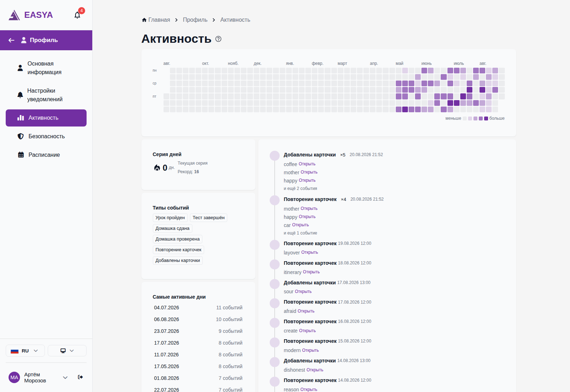Open the coffee card link
The image size is (570, 392).
pyautogui.click(x=307, y=164)
